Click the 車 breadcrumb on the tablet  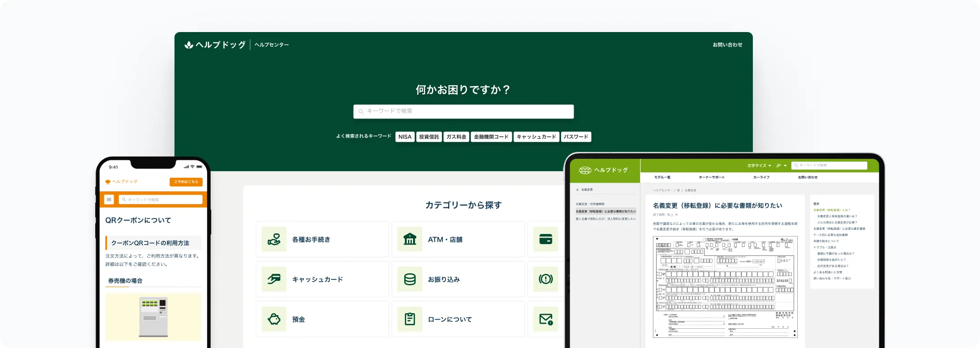pyautogui.click(x=678, y=190)
